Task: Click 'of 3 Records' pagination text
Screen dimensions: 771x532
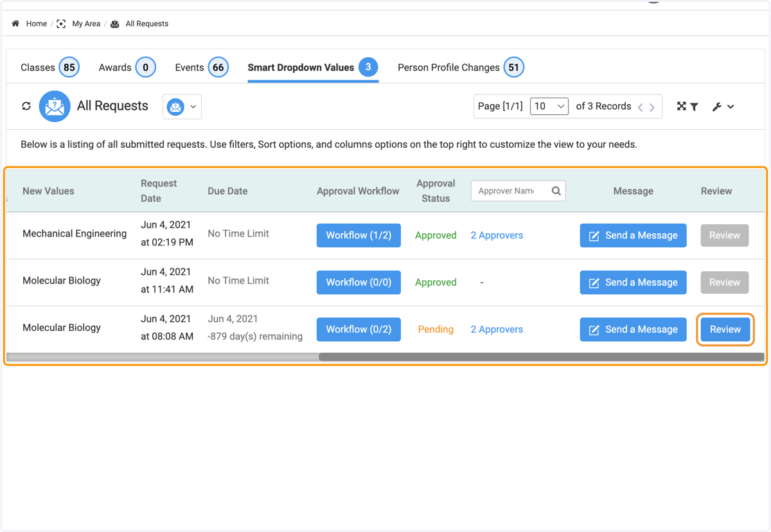Action: click(603, 106)
